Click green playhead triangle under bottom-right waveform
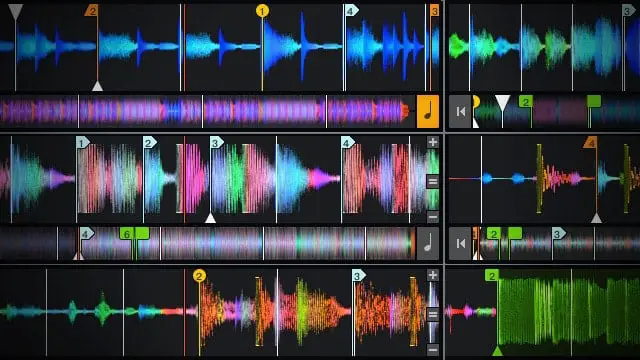 point(497,351)
